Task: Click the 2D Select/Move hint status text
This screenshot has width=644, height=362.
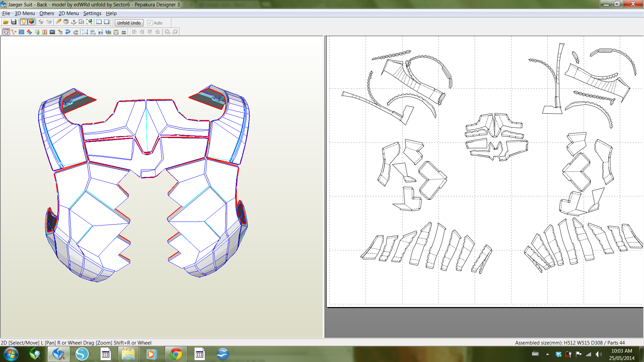Action: (x=76, y=343)
